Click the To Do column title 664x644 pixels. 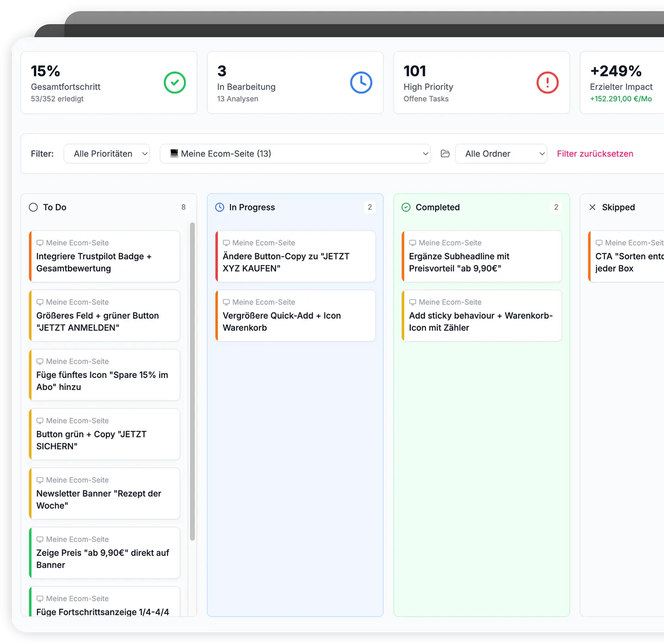[54, 207]
